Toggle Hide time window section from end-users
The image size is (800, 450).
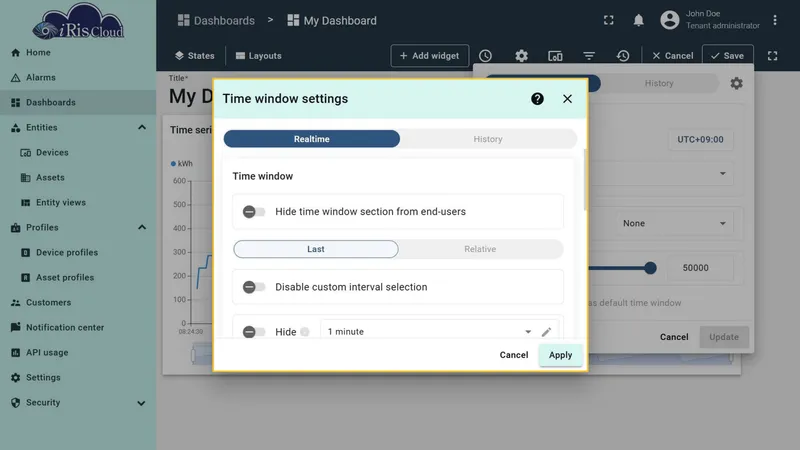pyautogui.click(x=254, y=211)
